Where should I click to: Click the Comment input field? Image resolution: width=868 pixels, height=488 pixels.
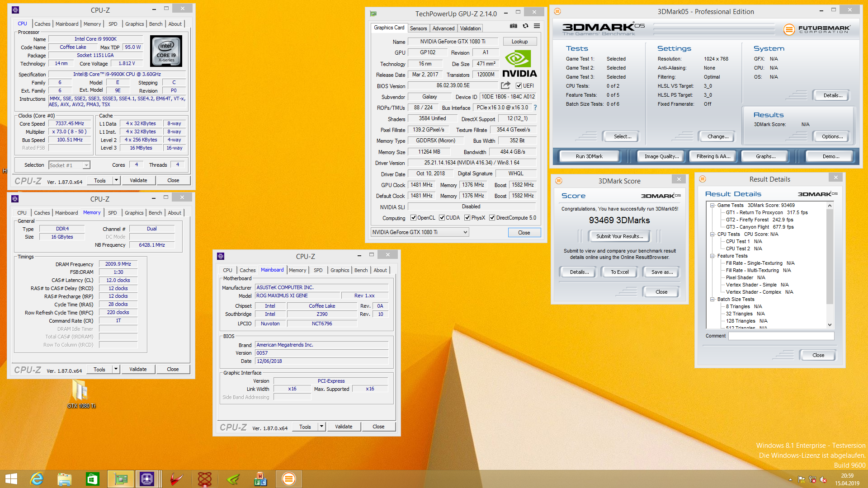pos(781,336)
